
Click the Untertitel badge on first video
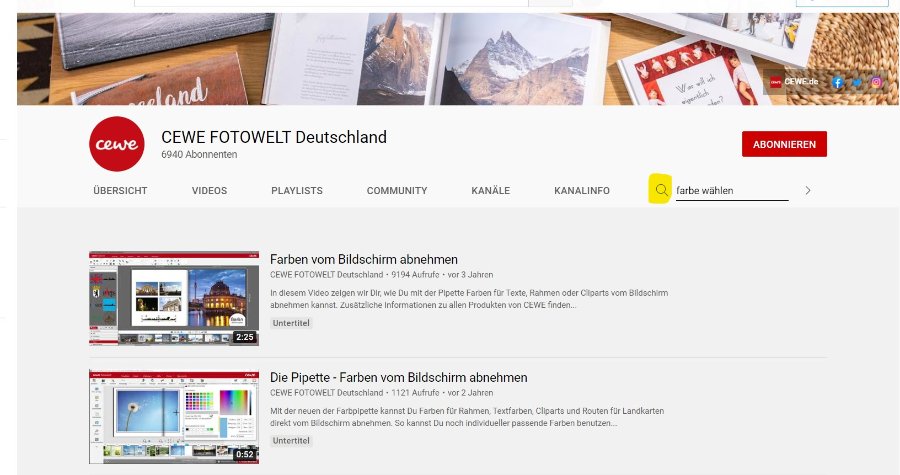pyautogui.click(x=291, y=323)
